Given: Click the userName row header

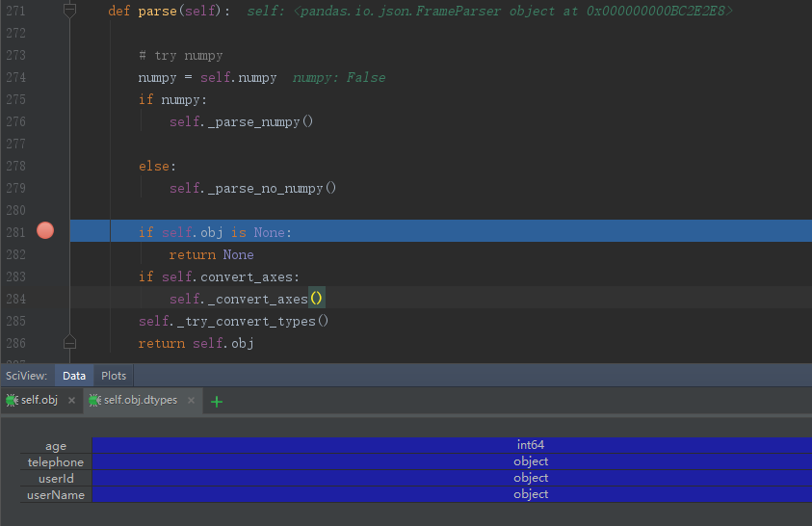Looking at the screenshot, I should click(56, 495).
